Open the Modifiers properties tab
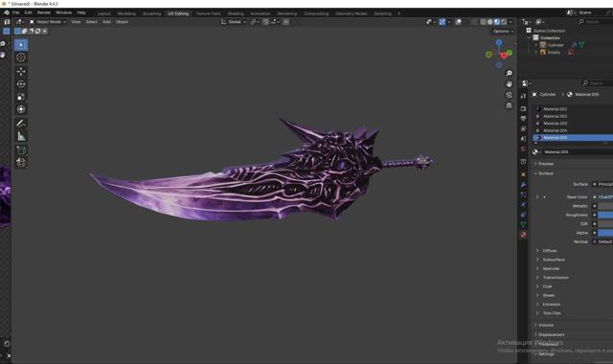This screenshot has width=613, height=364. coord(524,185)
